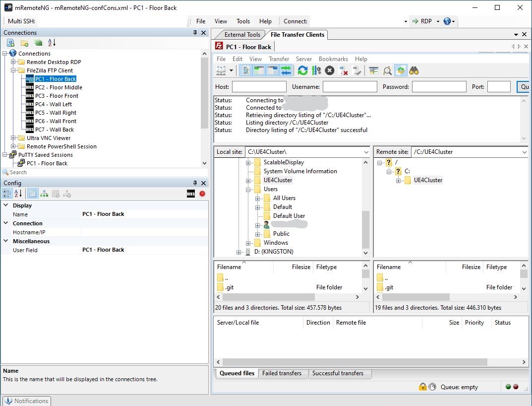Expand the Remote Desktop RDP folder
Image resolution: width=532 pixels, height=406 pixels.
tap(13, 62)
